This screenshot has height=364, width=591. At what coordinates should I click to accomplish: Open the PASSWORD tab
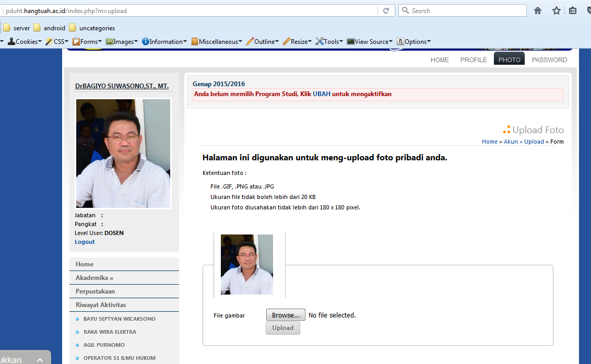coord(550,60)
